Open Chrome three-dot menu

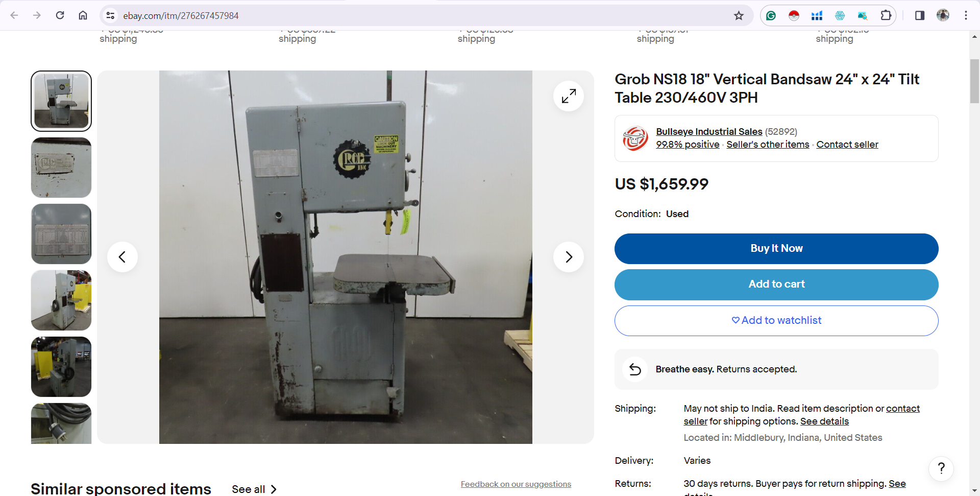966,15
